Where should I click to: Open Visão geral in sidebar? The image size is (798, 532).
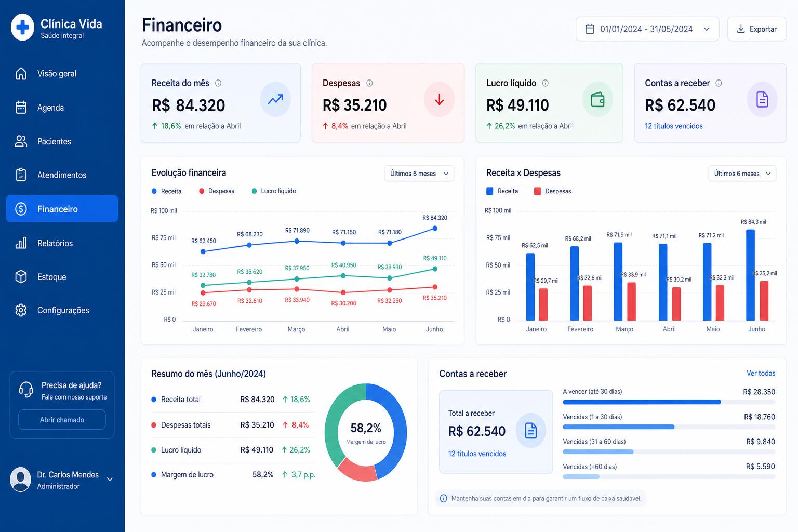click(62, 74)
